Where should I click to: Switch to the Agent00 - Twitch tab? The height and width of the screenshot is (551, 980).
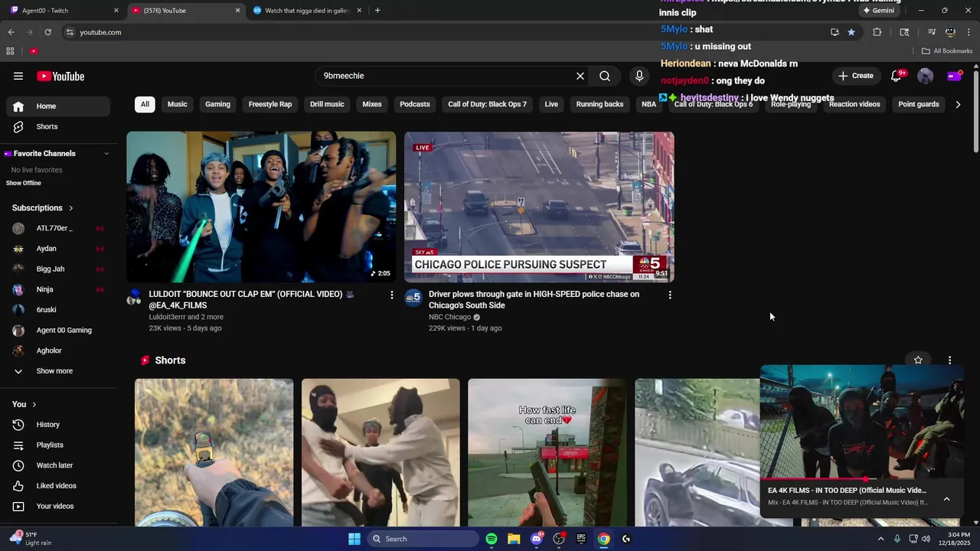pyautogui.click(x=64, y=11)
